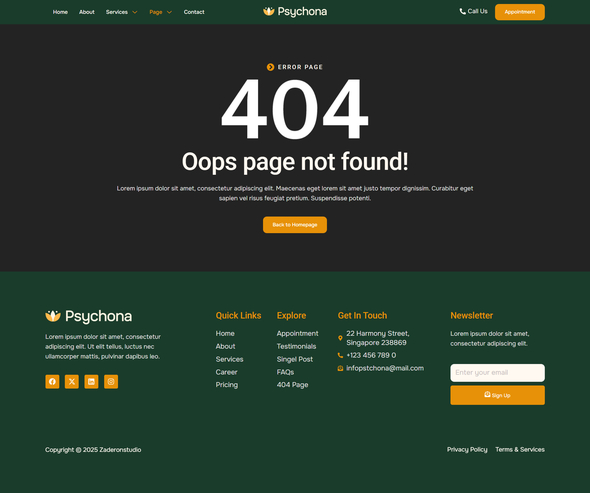This screenshot has width=590, height=493.
Task: Open the LinkedIn social icon
Action: (91, 382)
